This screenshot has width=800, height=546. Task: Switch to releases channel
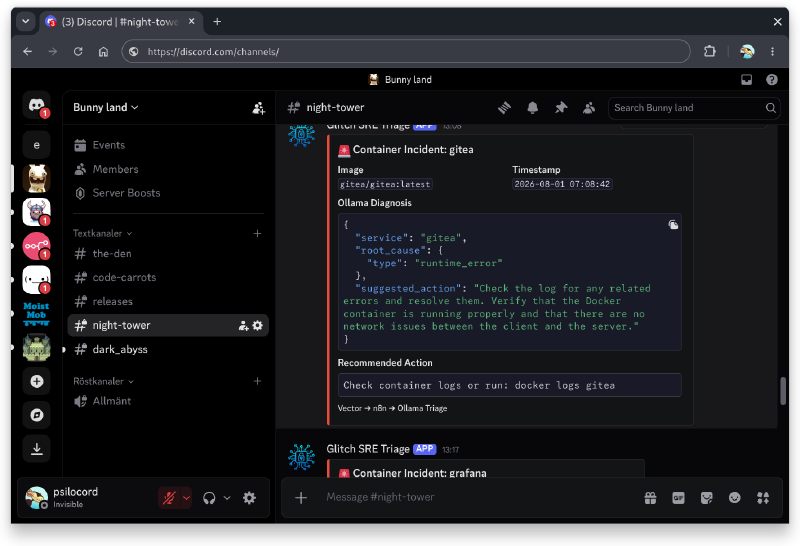click(168, 301)
